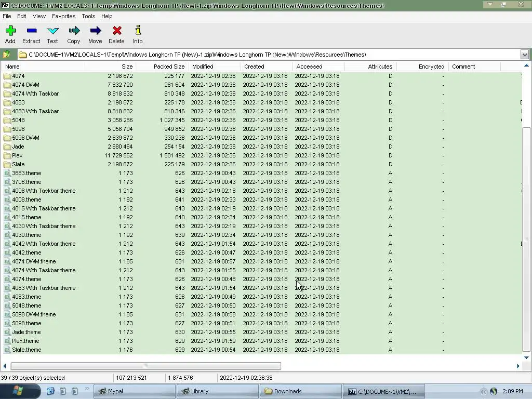Click the scroll left arrow
This screenshot has height=399, width=532.
pyautogui.click(x=4, y=366)
